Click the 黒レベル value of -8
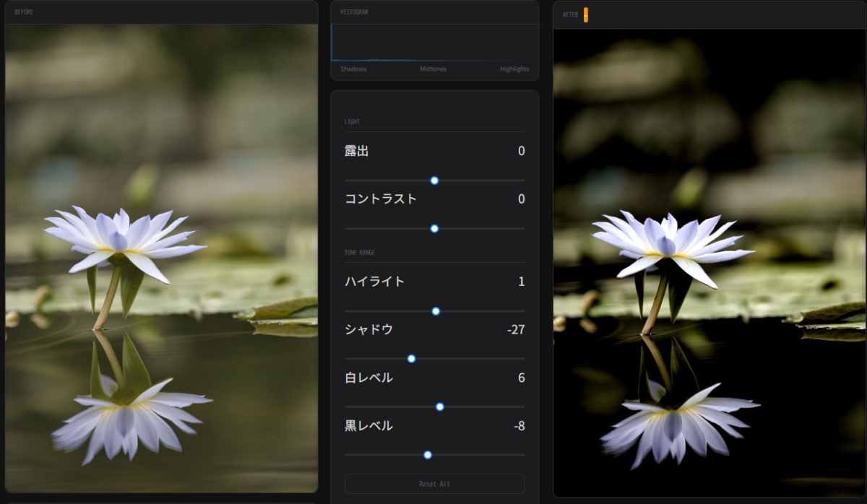This screenshot has width=867, height=504. click(x=519, y=426)
